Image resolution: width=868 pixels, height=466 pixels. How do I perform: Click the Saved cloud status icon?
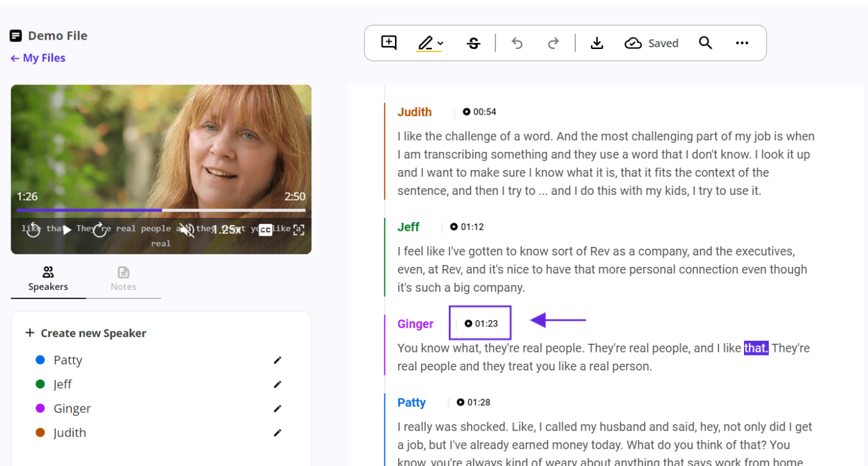(633, 43)
